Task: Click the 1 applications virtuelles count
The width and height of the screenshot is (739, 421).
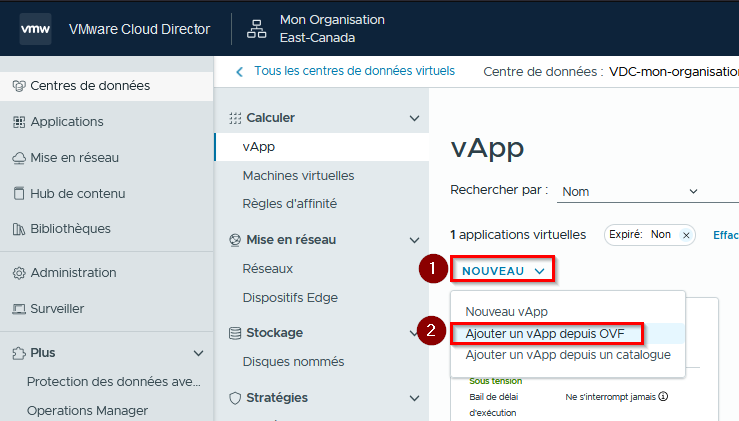Action: tap(518, 235)
